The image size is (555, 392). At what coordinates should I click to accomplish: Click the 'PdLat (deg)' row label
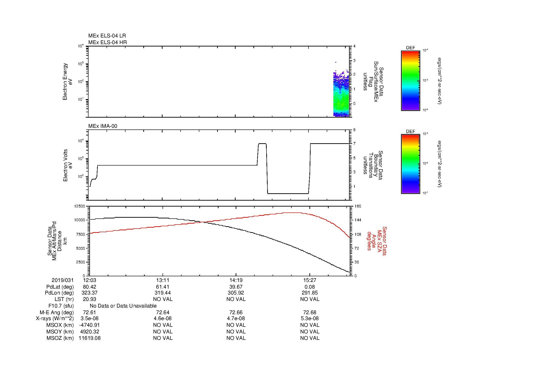pyautogui.click(x=60, y=287)
